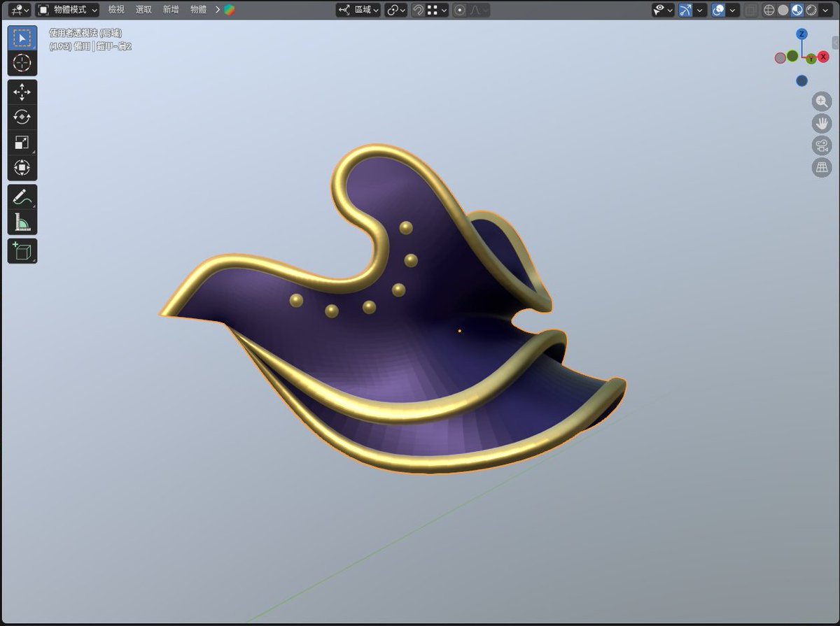Toggle proportional editing button
This screenshot has width=840, height=626.
point(459,10)
